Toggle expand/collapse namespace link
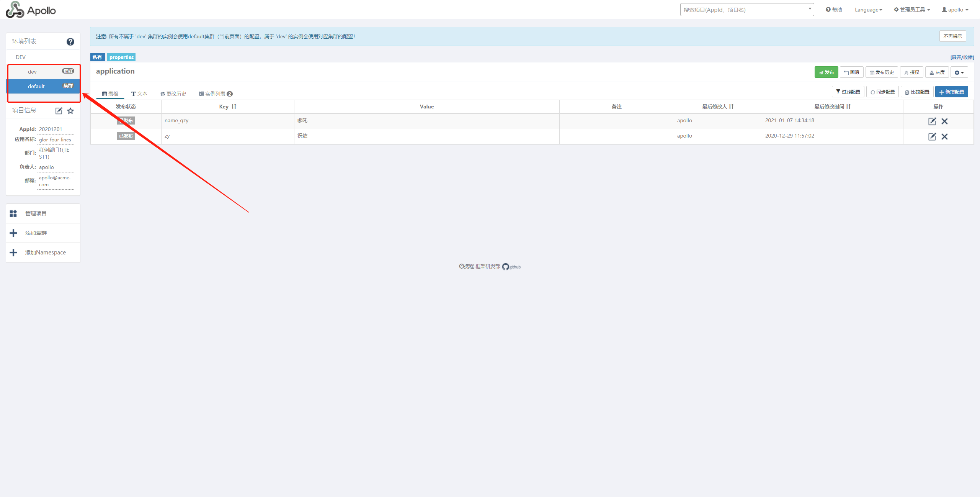Screen dimensions: 980x497 pos(962,57)
